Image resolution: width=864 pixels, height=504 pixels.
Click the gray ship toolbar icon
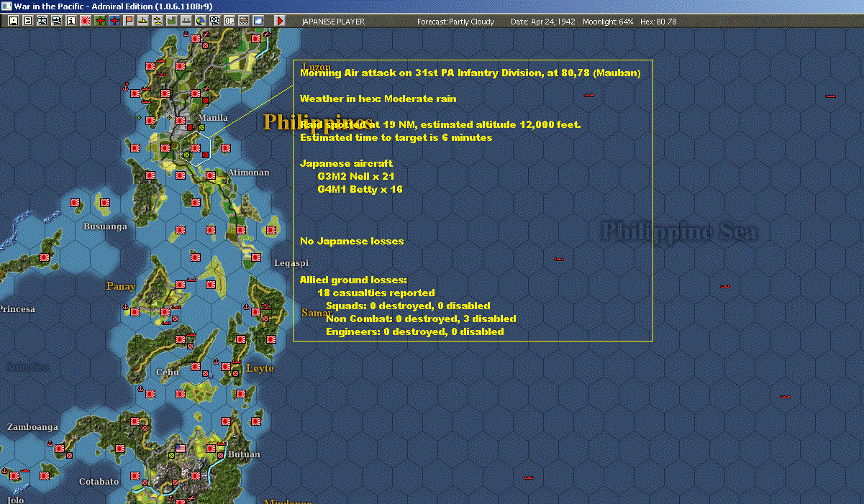pos(186,21)
